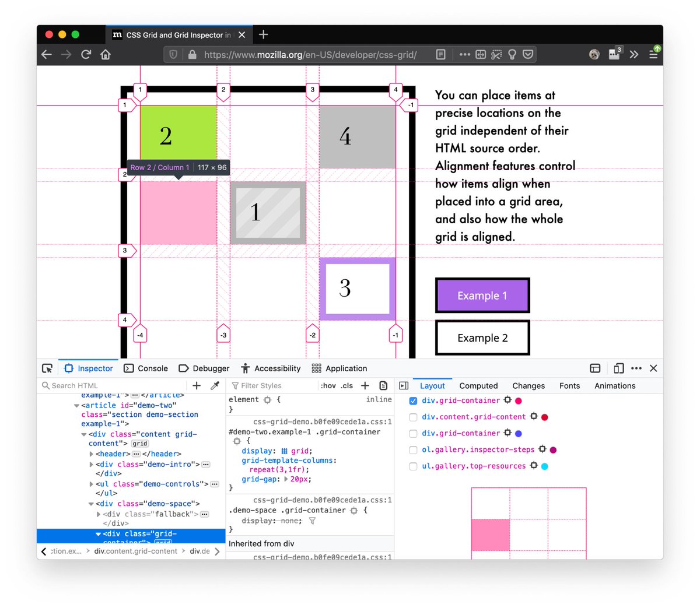Collapse the article#demo-two node
Viewport: 700px width, 608px height.
[x=76, y=405]
